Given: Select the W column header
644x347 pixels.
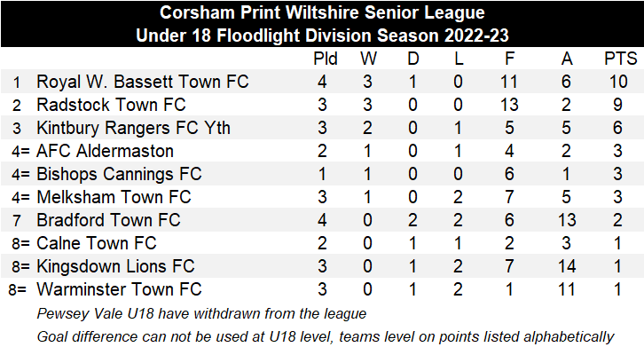Looking at the screenshot, I should 368,59.
